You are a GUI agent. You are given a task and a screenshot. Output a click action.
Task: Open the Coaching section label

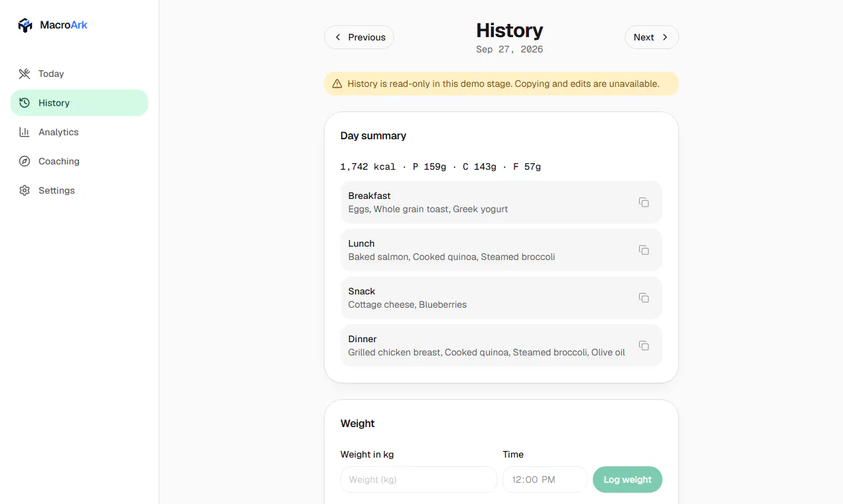59,161
